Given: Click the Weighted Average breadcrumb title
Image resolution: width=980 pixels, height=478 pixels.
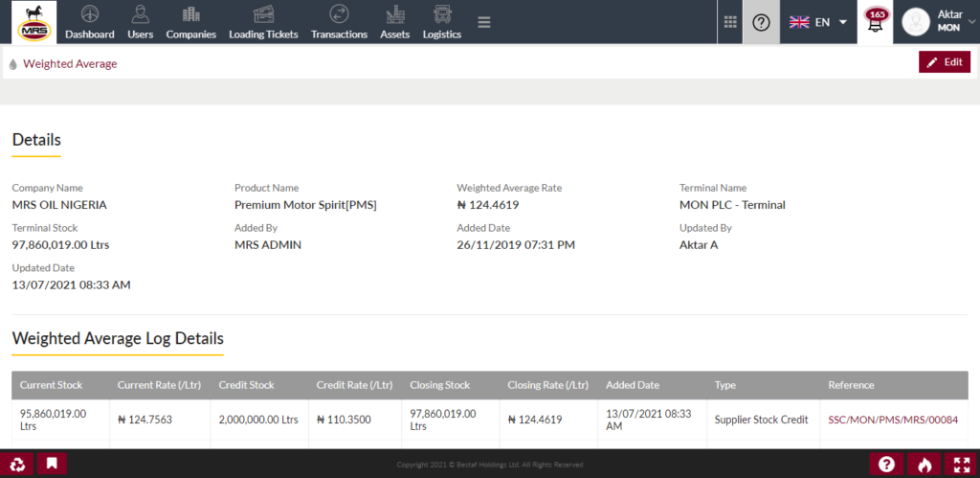Looking at the screenshot, I should [x=70, y=64].
